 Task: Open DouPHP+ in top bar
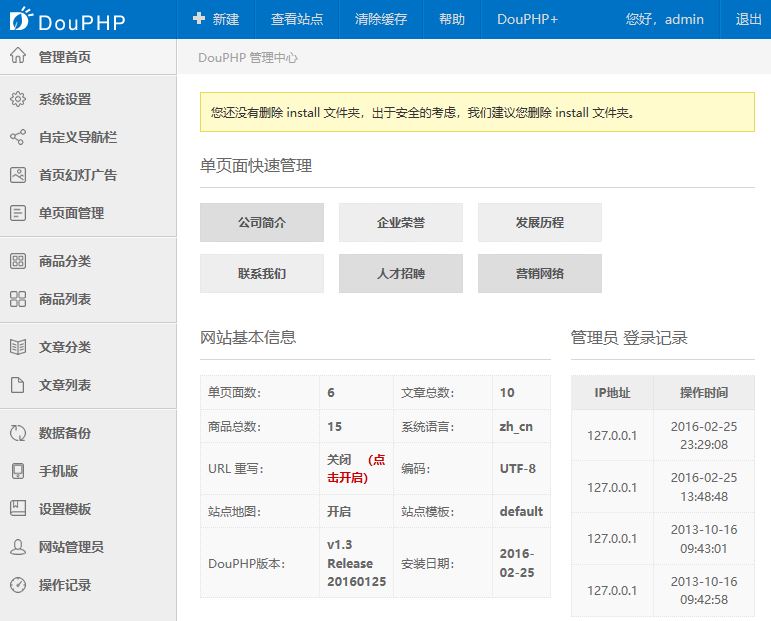point(528,19)
